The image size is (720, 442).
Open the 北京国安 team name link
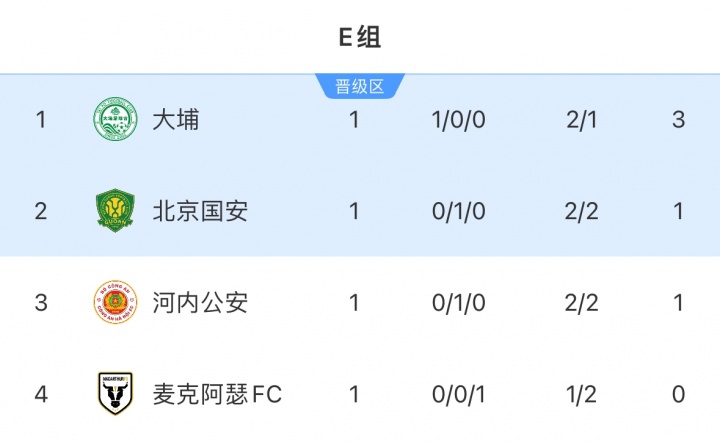tap(200, 211)
